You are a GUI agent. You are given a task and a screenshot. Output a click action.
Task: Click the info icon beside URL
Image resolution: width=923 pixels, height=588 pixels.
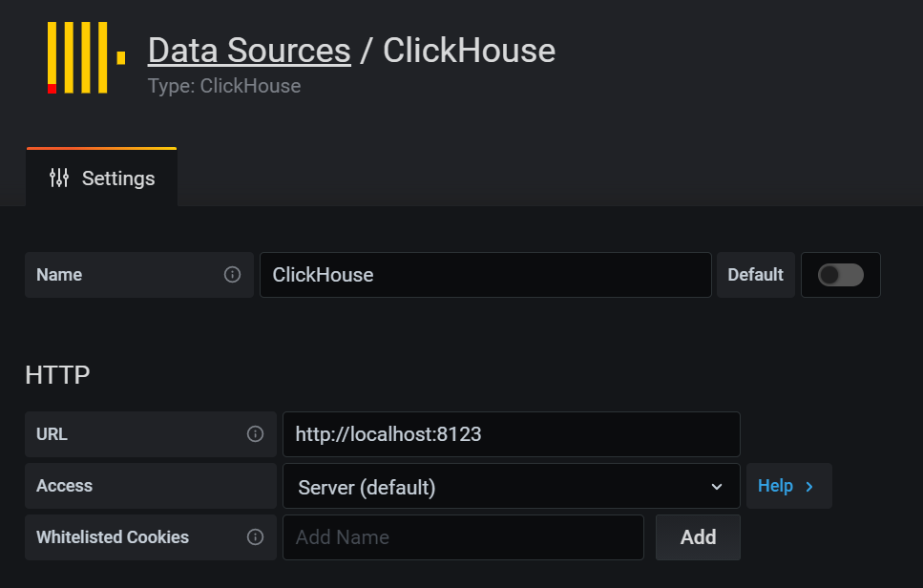255,434
